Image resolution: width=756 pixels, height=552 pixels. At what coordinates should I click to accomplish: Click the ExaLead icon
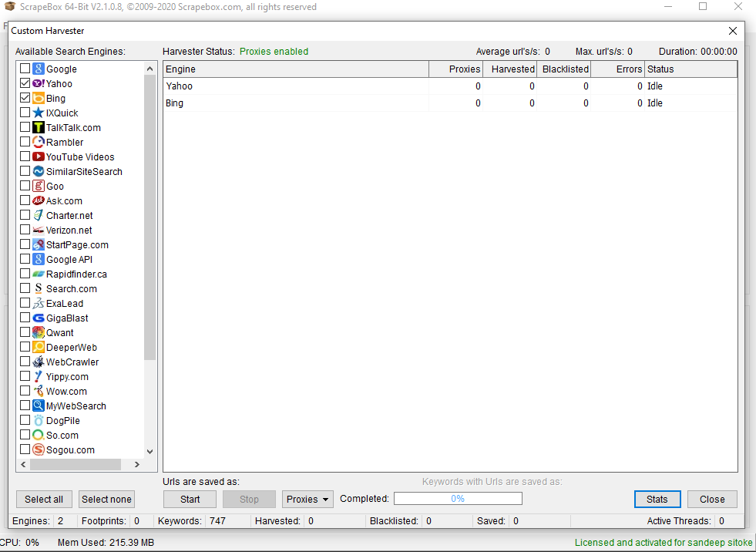pos(39,303)
